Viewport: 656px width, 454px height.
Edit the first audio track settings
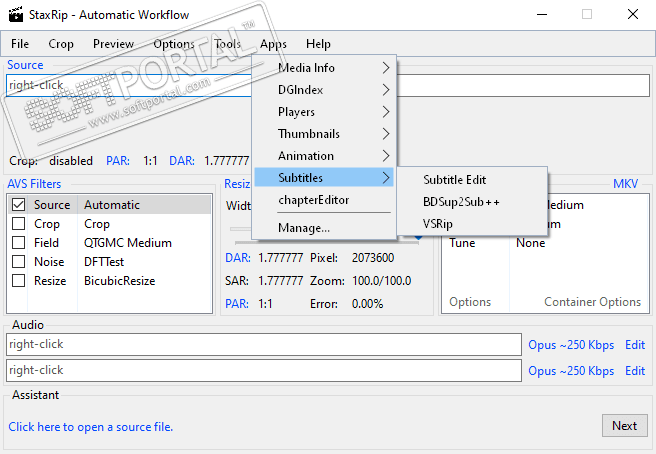coord(635,345)
